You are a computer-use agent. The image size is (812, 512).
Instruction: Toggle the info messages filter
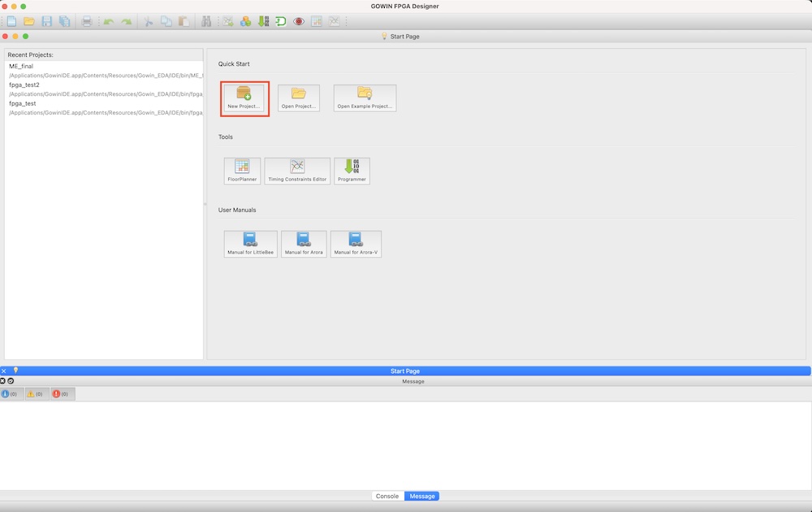click(x=10, y=393)
